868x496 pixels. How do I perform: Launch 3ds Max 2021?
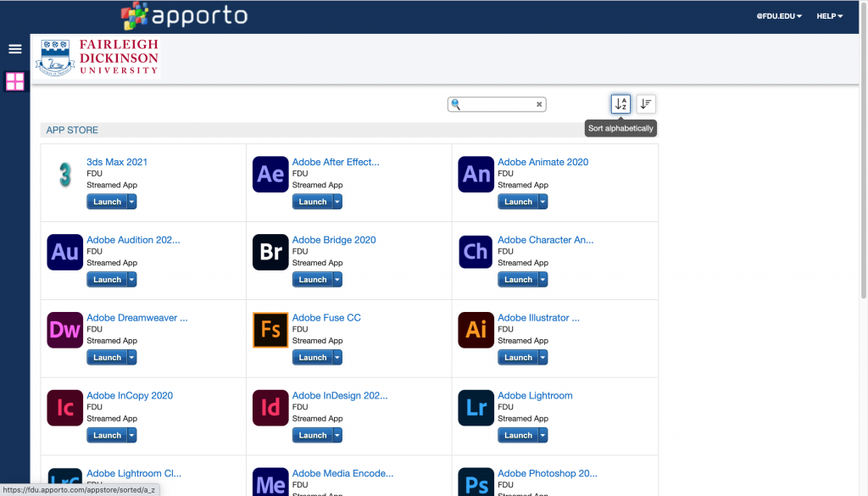(x=107, y=202)
